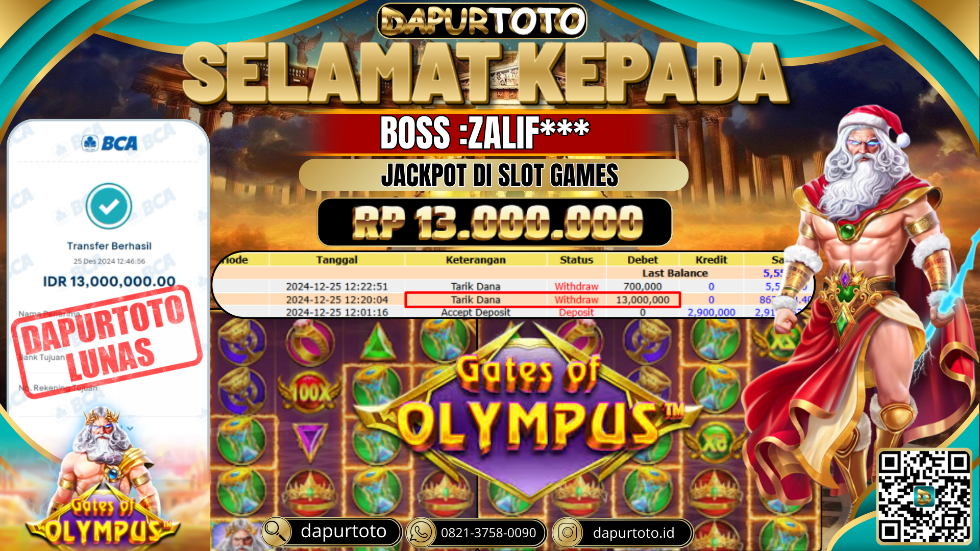This screenshot has width=980, height=551.
Task: Click the Instagram camera icon
Action: 567,533
